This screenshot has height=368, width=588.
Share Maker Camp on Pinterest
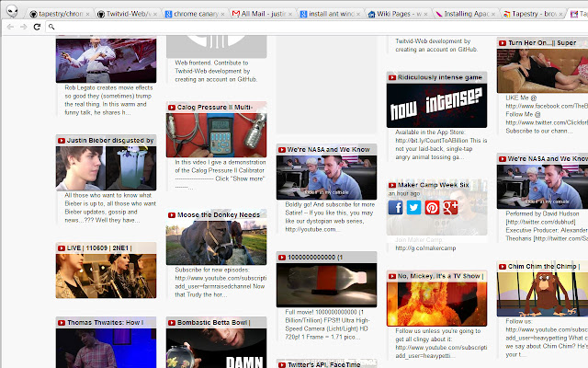point(432,207)
